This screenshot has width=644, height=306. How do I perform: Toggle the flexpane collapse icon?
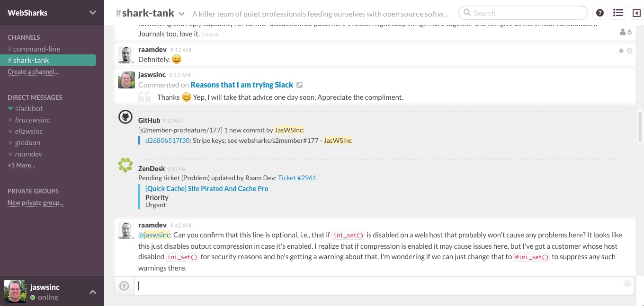click(636, 13)
